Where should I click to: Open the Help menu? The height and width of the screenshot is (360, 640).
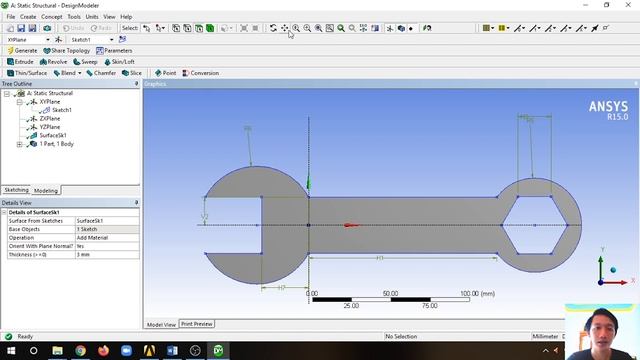126,17
